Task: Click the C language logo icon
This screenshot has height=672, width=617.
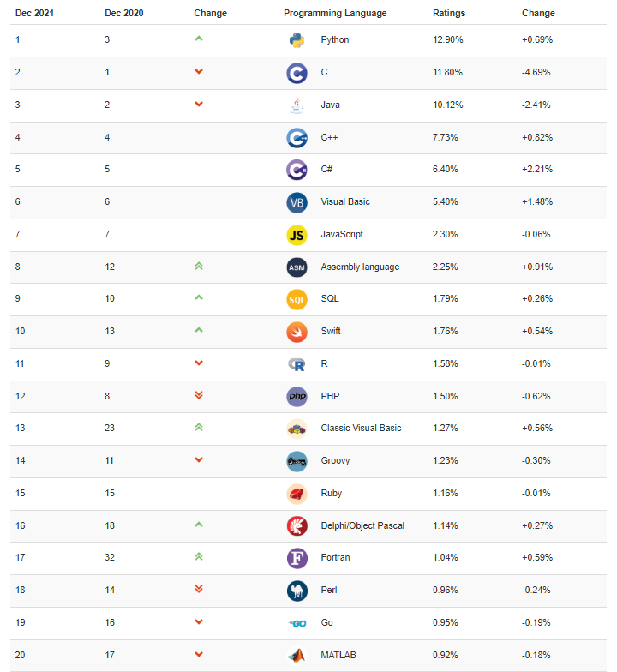Action: click(297, 73)
